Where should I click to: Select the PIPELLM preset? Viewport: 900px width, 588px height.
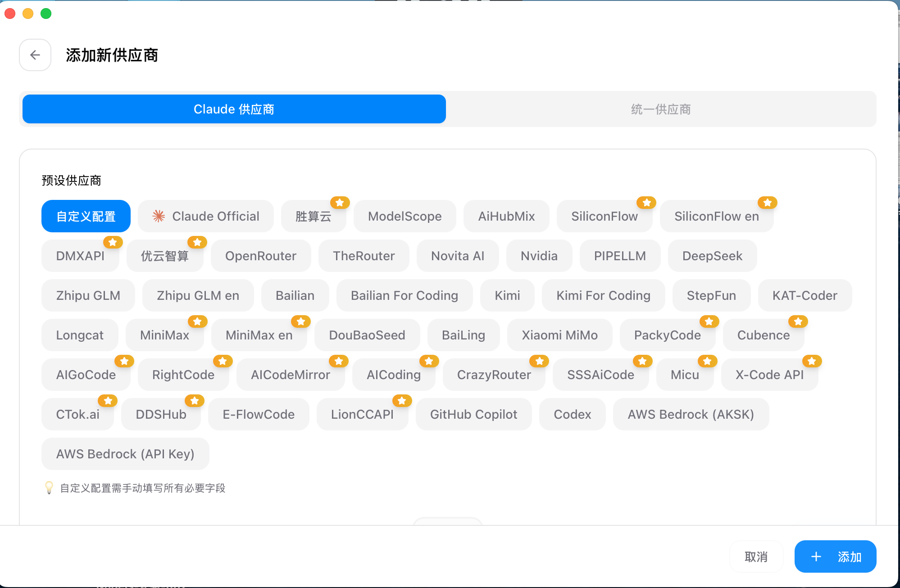coord(620,256)
